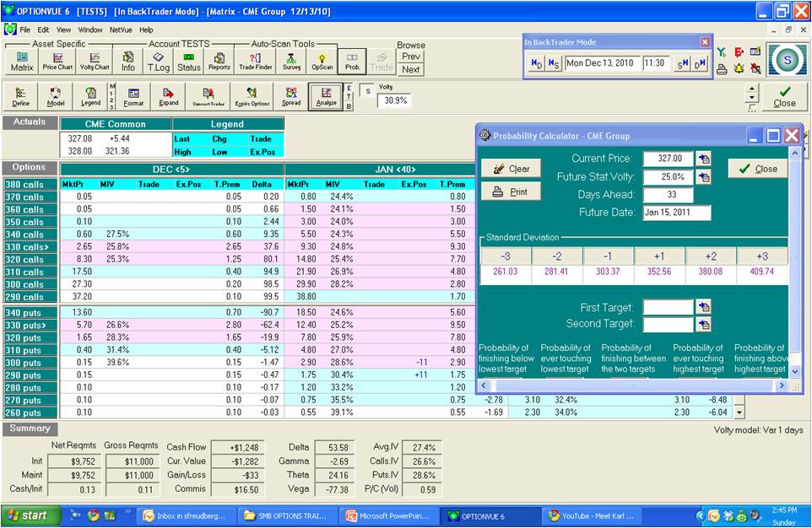Viewport: 812px width, 528px height.
Task: Open the Model settings button
Action: pyautogui.click(x=56, y=97)
